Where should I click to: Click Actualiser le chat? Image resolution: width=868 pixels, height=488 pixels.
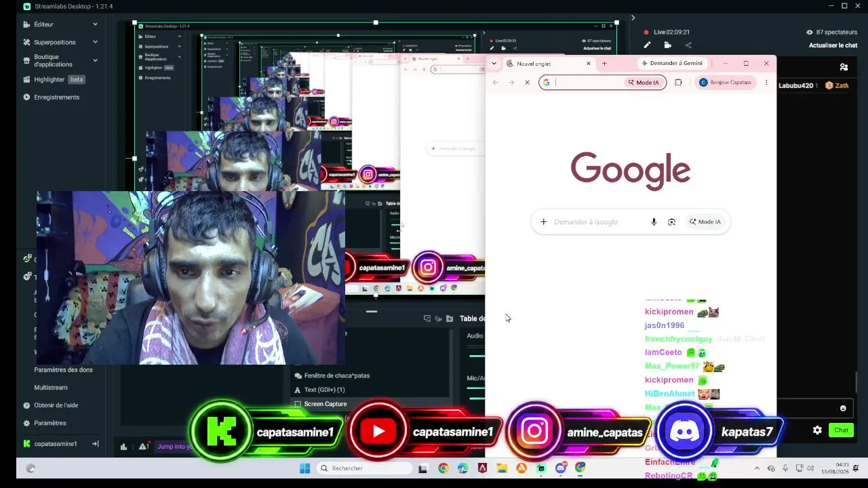[833, 45]
